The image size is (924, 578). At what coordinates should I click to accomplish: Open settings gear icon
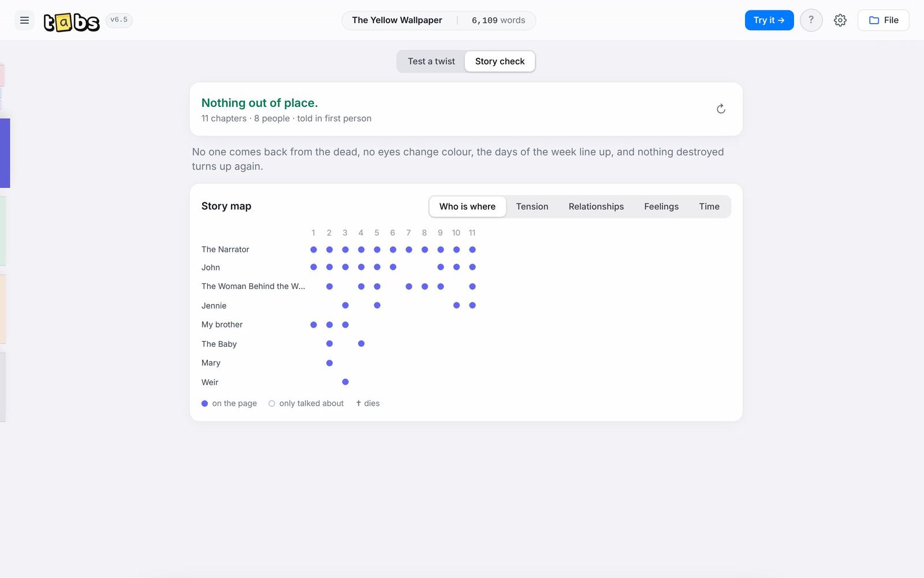pos(840,20)
